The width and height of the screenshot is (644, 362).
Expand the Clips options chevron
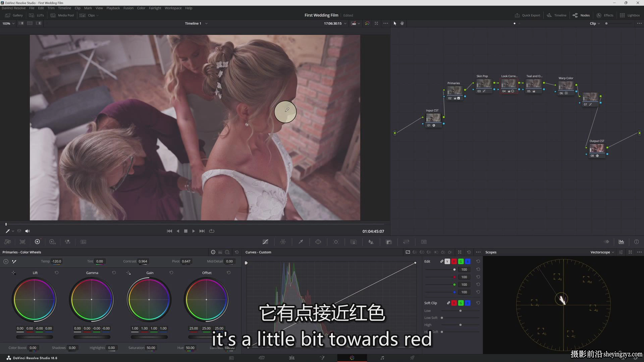pos(98,15)
